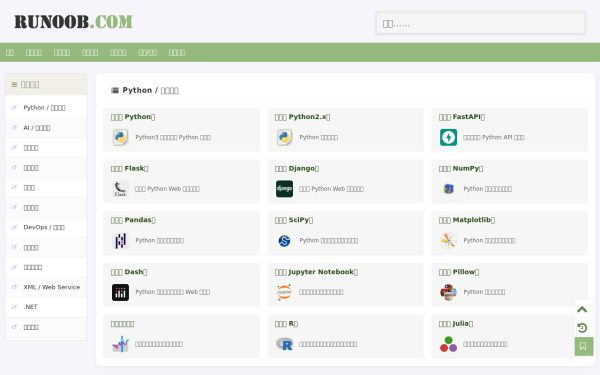Jump to page top with up chevron

pos(582,310)
